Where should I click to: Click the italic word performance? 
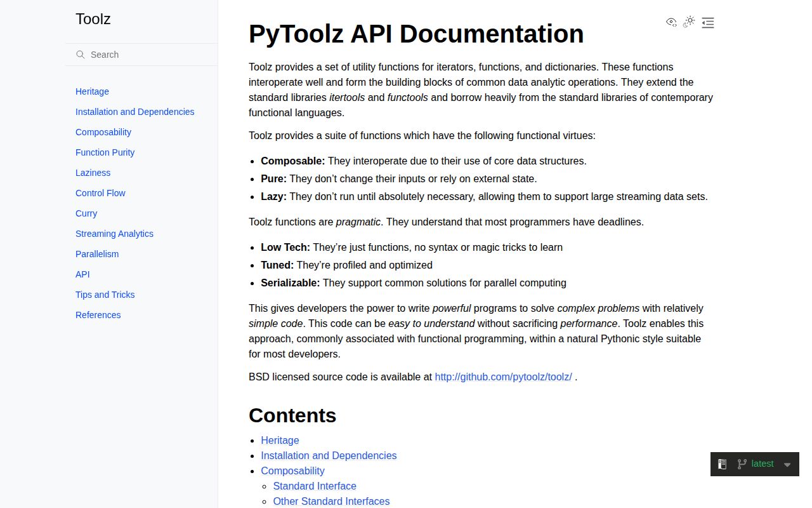click(x=589, y=323)
